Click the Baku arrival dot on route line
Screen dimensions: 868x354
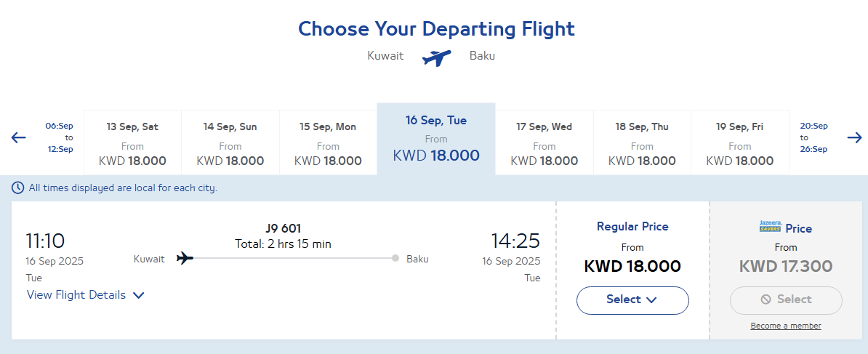point(395,258)
